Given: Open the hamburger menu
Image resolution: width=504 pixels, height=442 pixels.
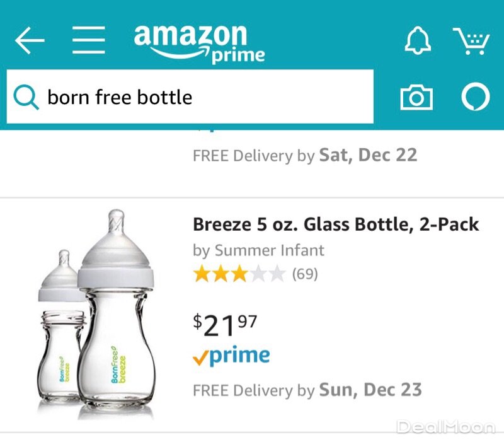Looking at the screenshot, I should 88,42.
